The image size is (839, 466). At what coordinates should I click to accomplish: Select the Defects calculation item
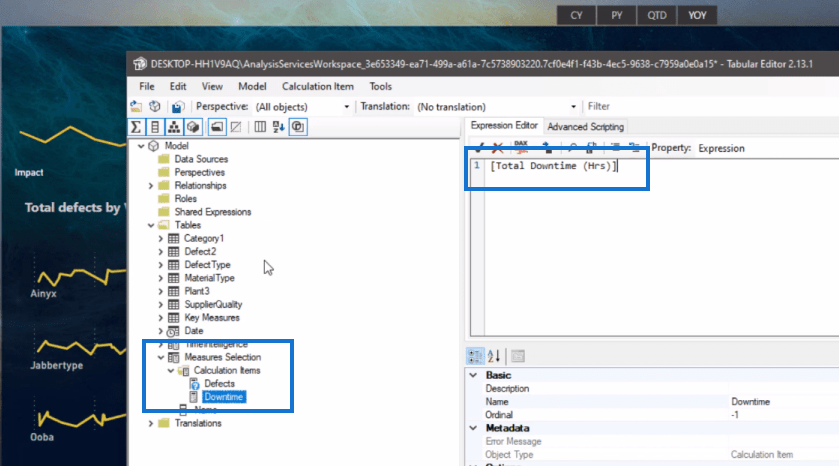219,384
